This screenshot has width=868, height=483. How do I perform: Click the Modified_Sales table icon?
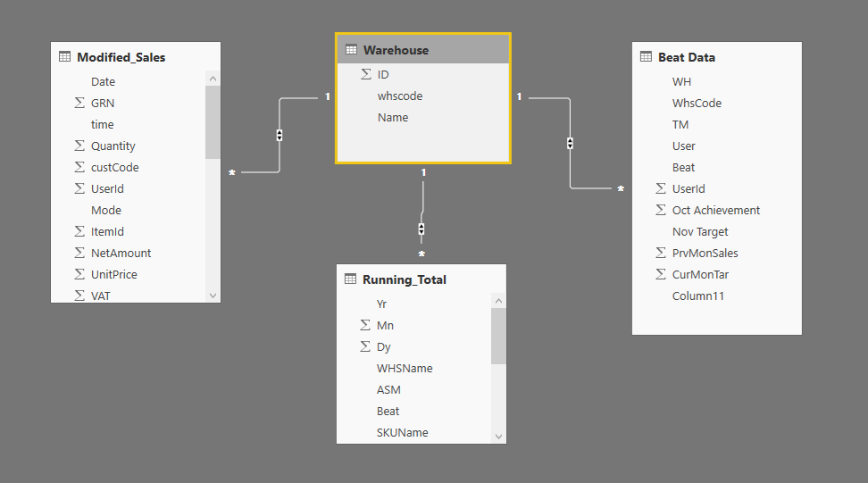(65, 57)
